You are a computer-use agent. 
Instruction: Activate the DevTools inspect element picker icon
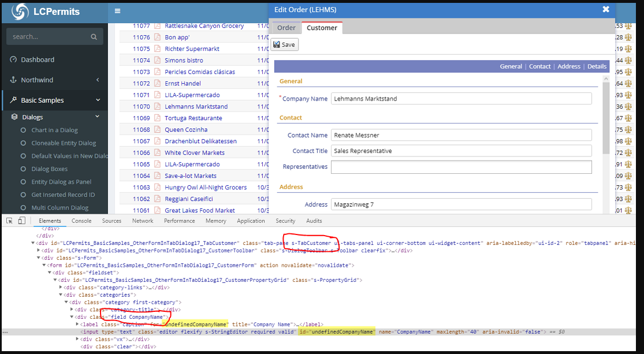coord(9,221)
